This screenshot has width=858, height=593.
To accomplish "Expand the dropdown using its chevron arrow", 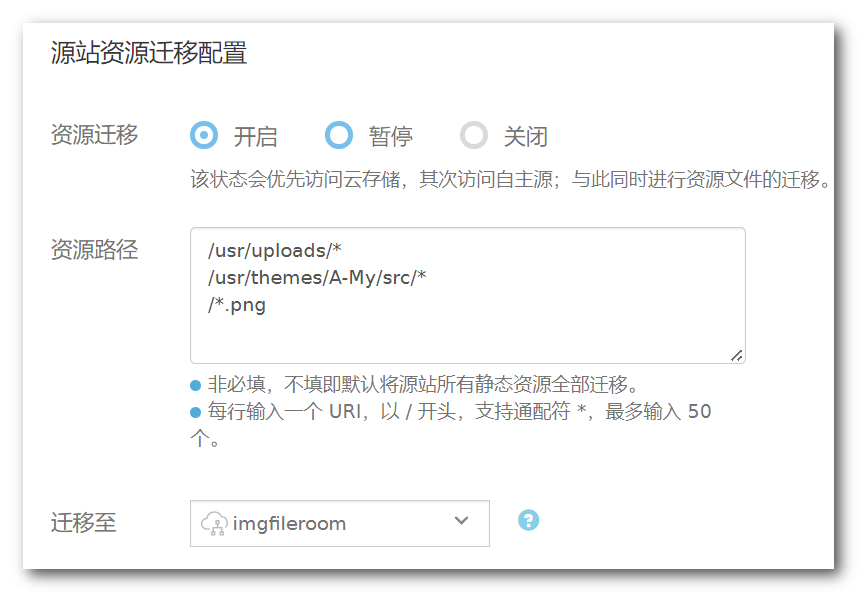I will (461, 521).
